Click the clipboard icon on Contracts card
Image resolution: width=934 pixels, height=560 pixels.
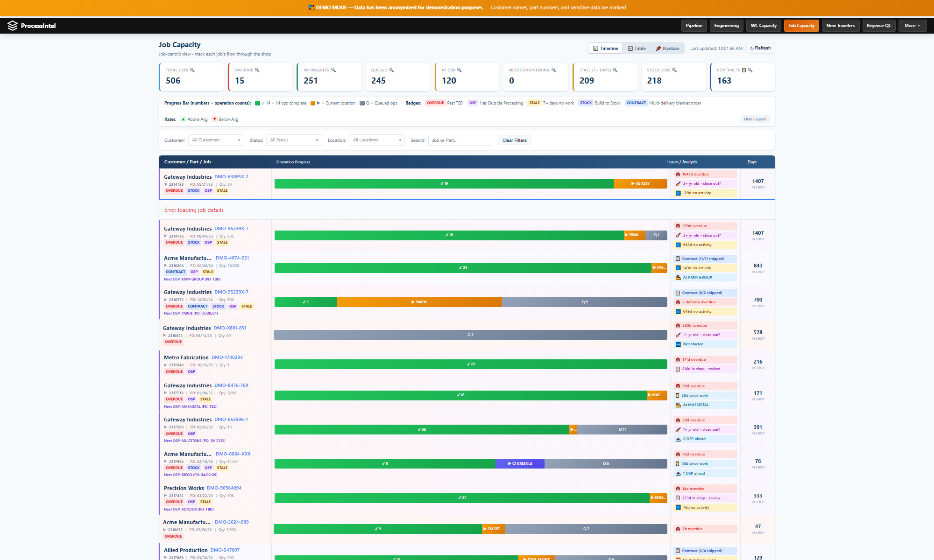744,70
